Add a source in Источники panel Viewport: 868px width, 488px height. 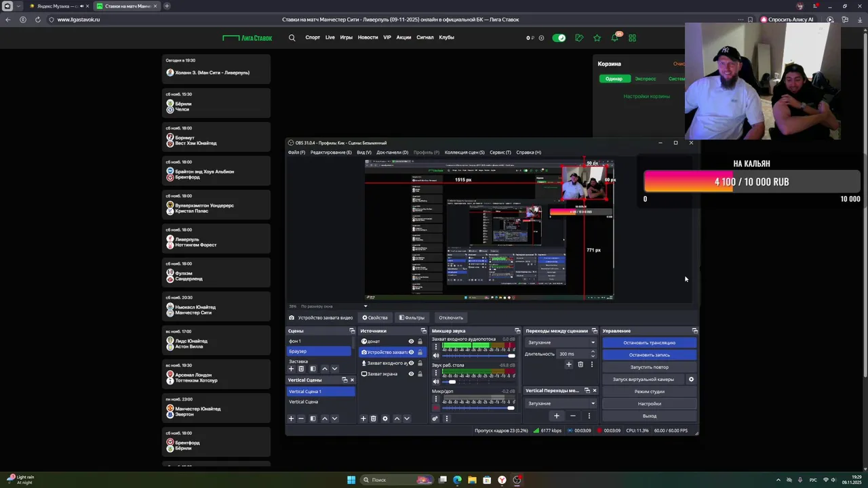363,418
